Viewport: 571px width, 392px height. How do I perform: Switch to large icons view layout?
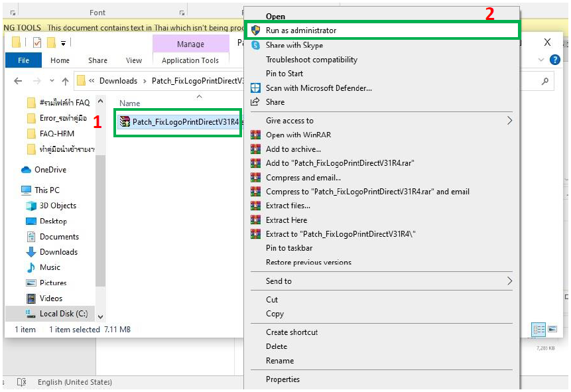pyautogui.click(x=551, y=330)
